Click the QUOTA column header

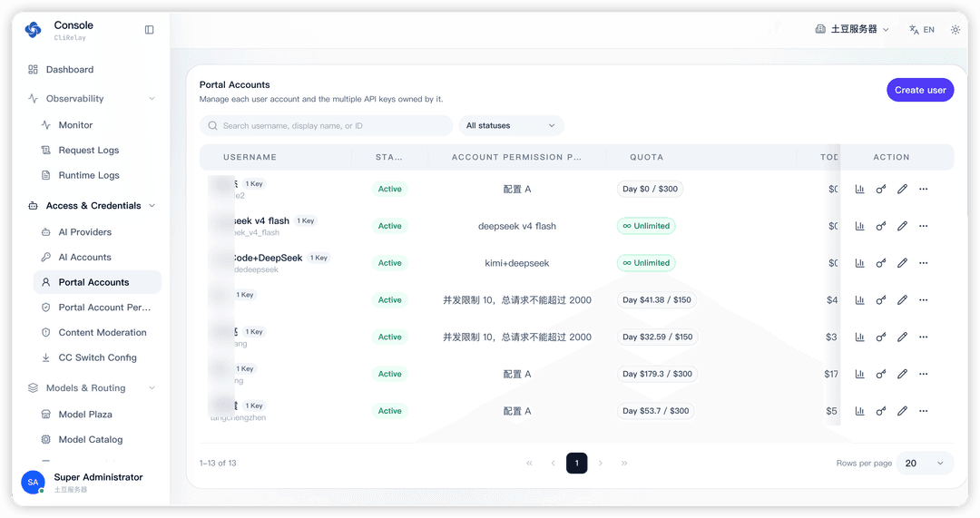coord(646,157)
